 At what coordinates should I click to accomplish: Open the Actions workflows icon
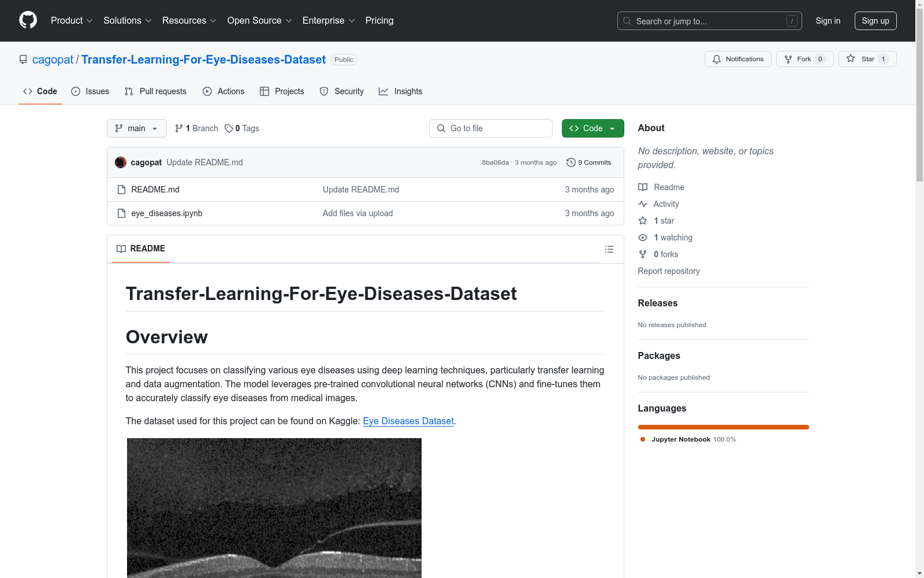tap(207, 91)
